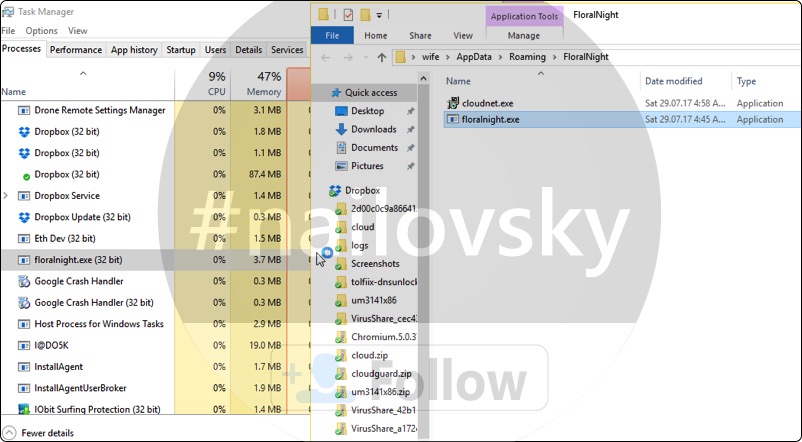Switch to the Performance tab
Screen dimensions: 802x442
click(x=76, y=50)
